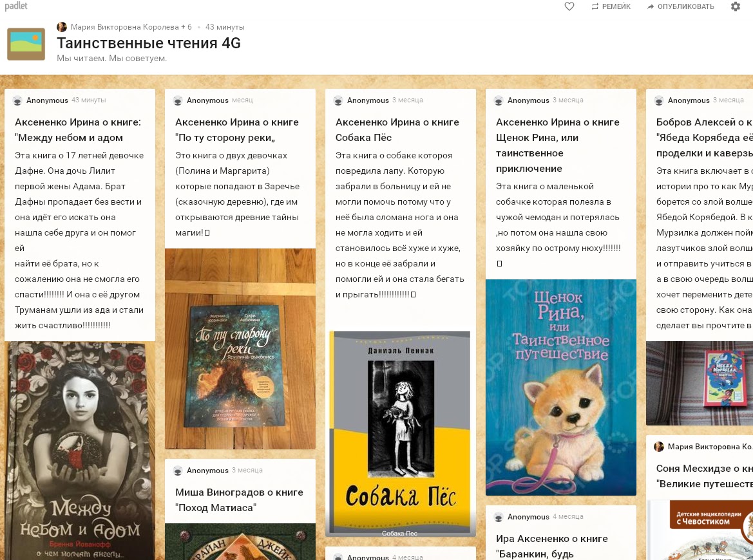This screenshot has width=753, height=560.
Task: Click the месяц timestamp on second post
Action: 242,100
